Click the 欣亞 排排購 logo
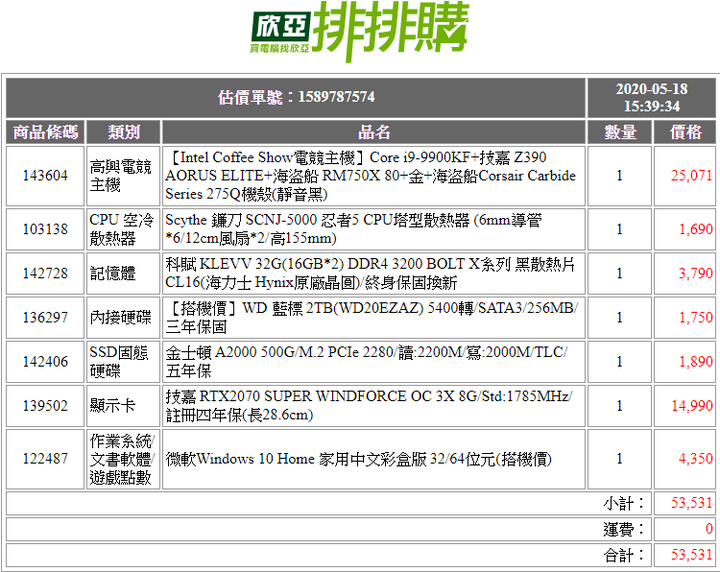Screen dimensions: 720x572 pos(360,31)
